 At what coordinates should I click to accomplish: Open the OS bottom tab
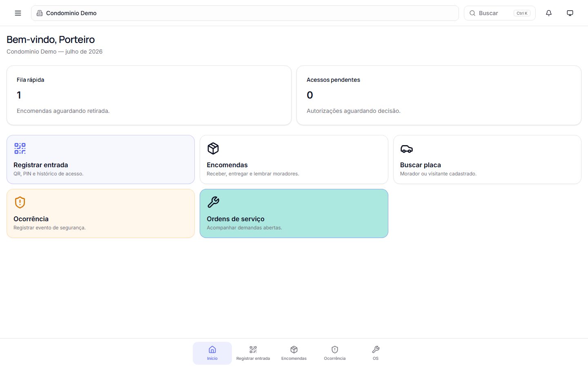click(376, 353)
